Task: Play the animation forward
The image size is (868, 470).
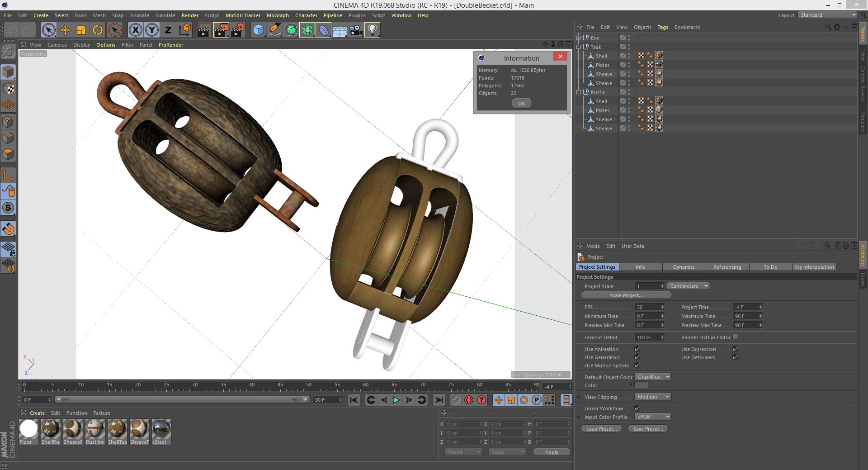Action: pyautogui.click(x=396, y=400)
